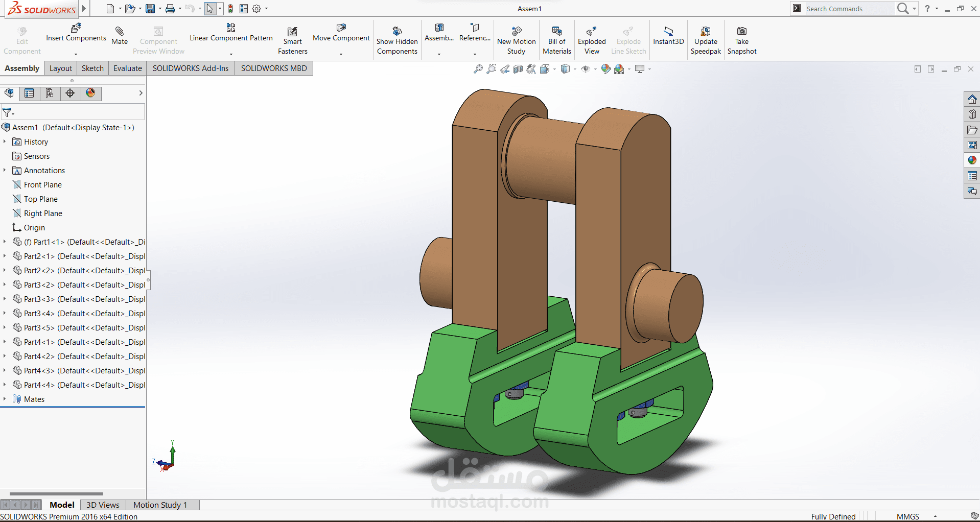Click Update Speedpak
The image size is (980, 522).
click(x=706, y=40)
